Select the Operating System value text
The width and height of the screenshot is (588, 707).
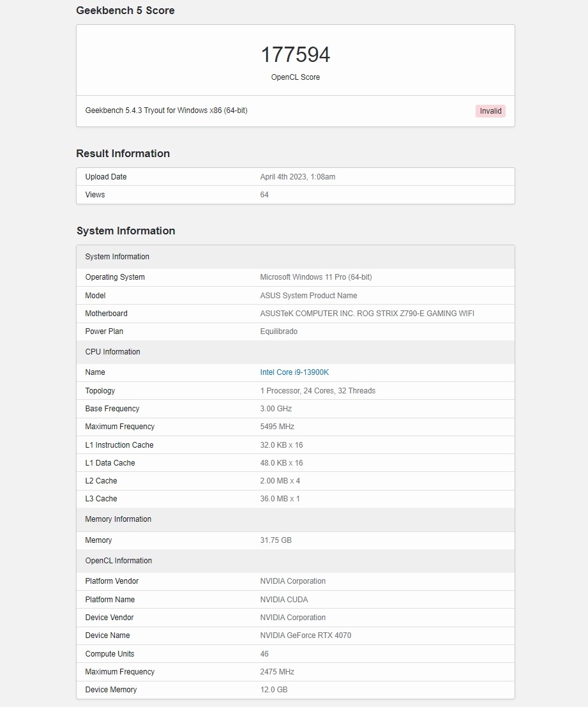coord(316,277)
